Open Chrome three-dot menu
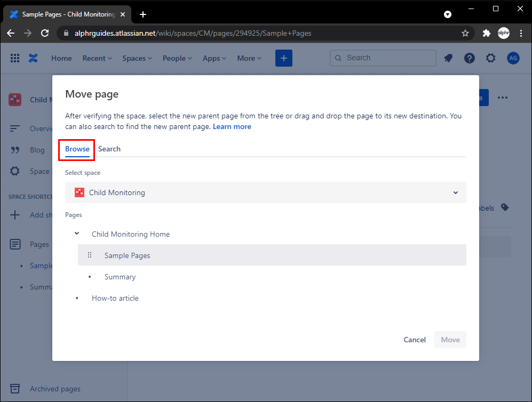This screenshot has width=532, height=402. [x=521, y=33]
